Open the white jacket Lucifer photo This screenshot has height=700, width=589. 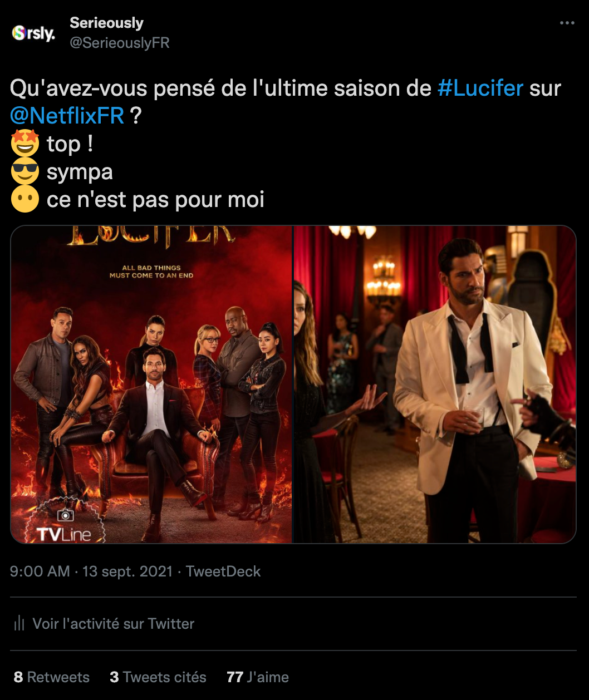click(x=435, y=384)
